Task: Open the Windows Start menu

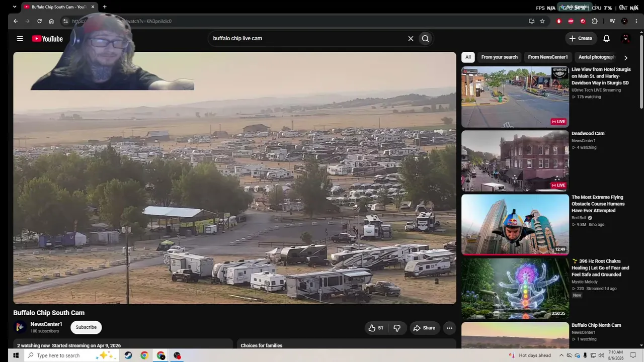Action: point(16,355)
